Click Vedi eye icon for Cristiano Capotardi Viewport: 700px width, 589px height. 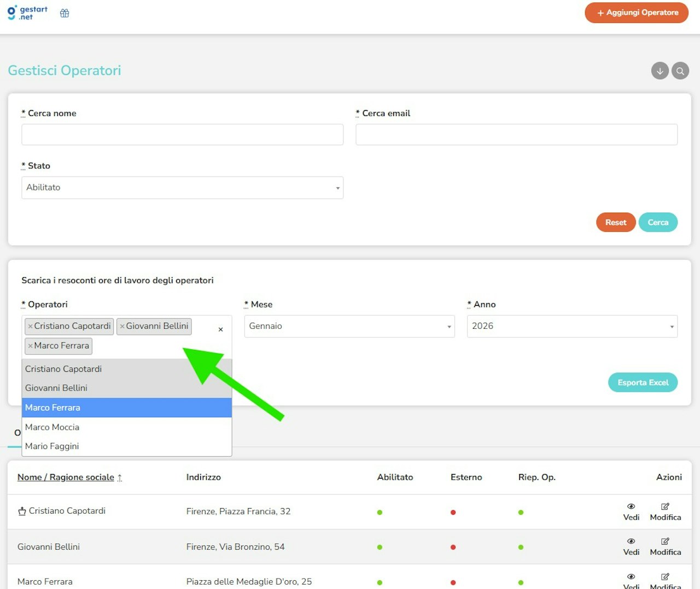coord(631,506)
